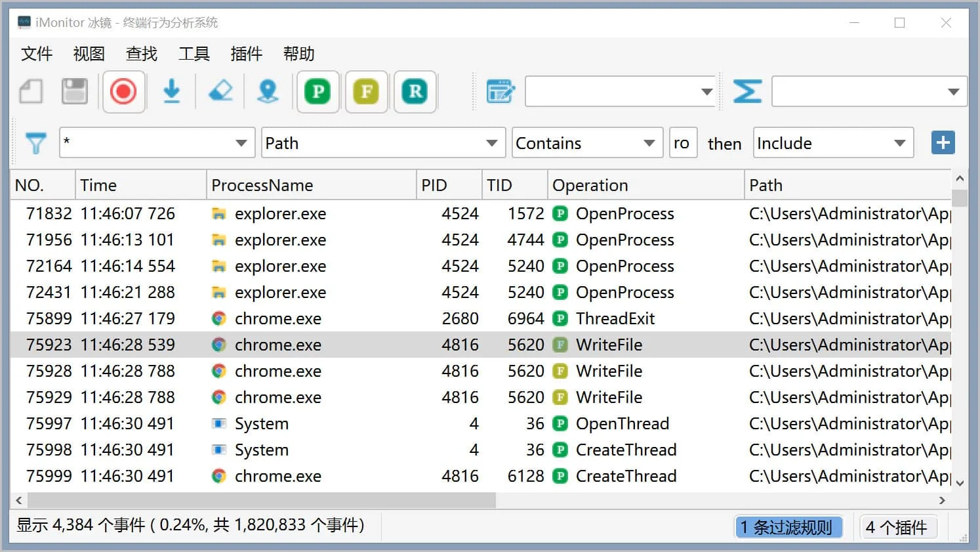Select the eraser icon to clear events
Image resolution: width=980 pixels, height=552 pixels.
pos(220,91)
